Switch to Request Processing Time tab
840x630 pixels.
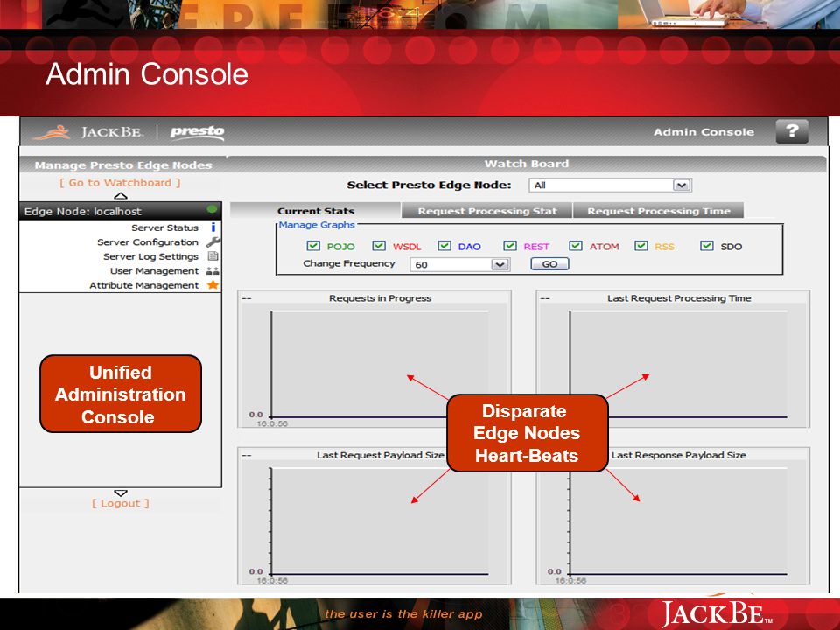[658, 211]
